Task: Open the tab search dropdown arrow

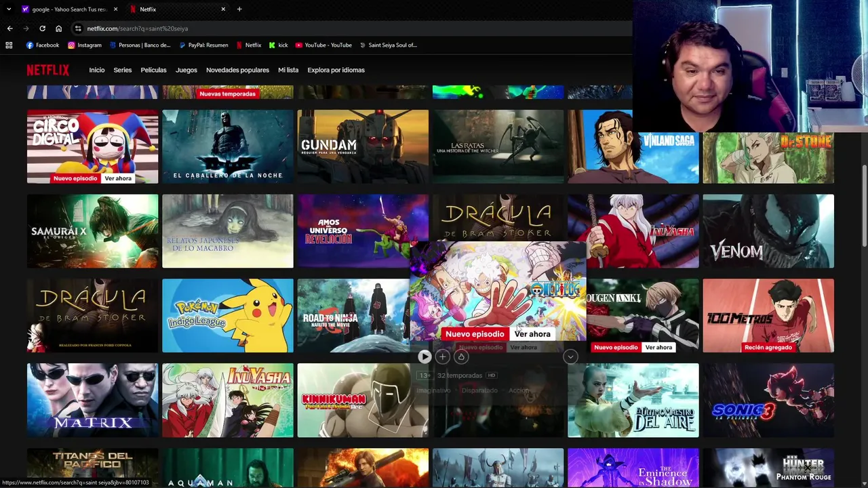Action: [x=9, y=9]
